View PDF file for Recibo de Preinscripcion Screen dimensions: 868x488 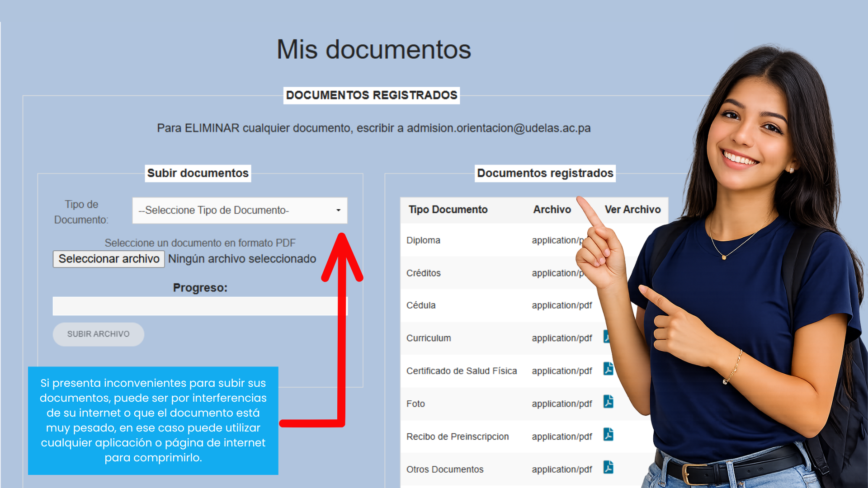coord(609,435)
